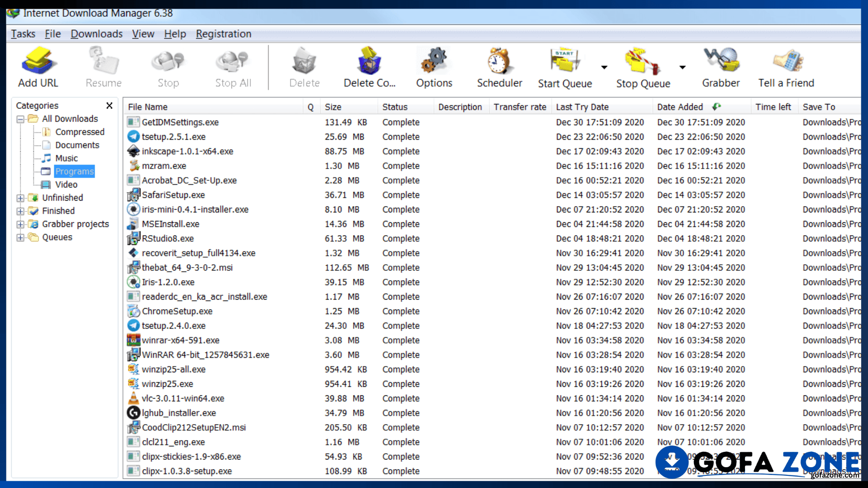Select the Documents category
The height and width of the screenshot is (488, 868).
click(x=77, y=145)
